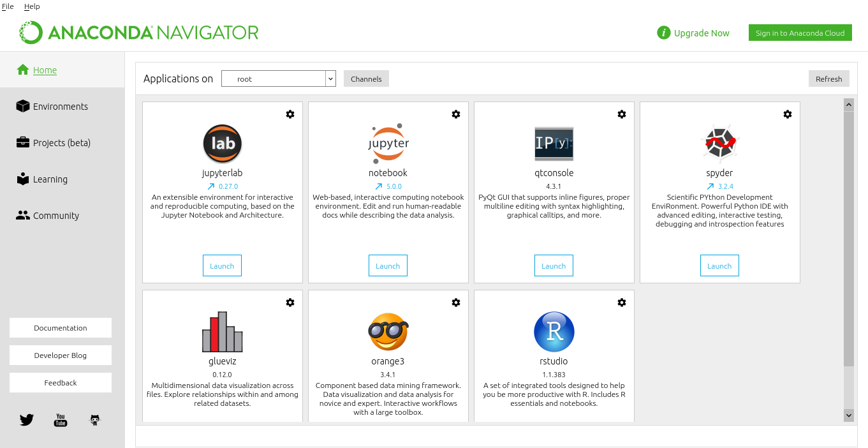
Task: Click the Anaconda Navigator logo
Action: 138,33
